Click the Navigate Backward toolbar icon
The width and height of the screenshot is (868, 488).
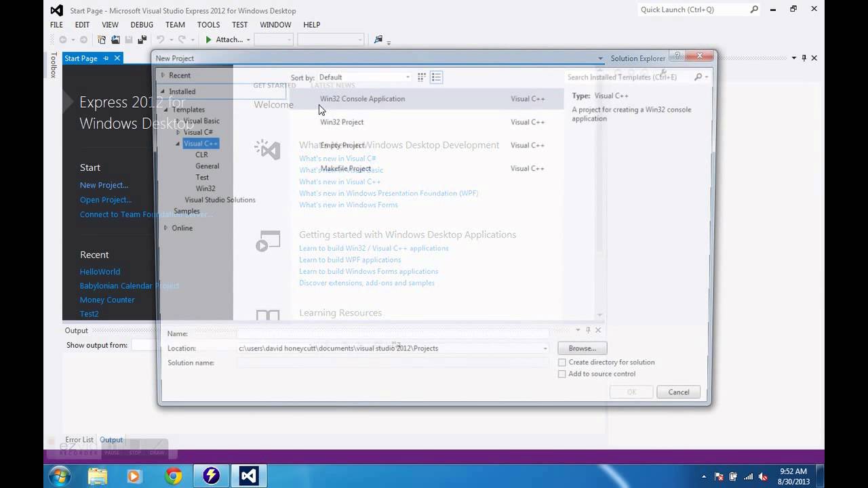(x=63, y=40)
